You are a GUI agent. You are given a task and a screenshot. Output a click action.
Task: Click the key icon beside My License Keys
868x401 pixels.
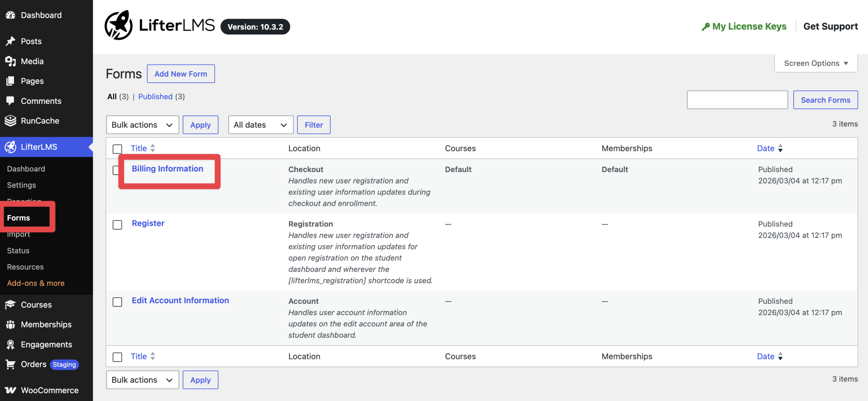point(706,26)
